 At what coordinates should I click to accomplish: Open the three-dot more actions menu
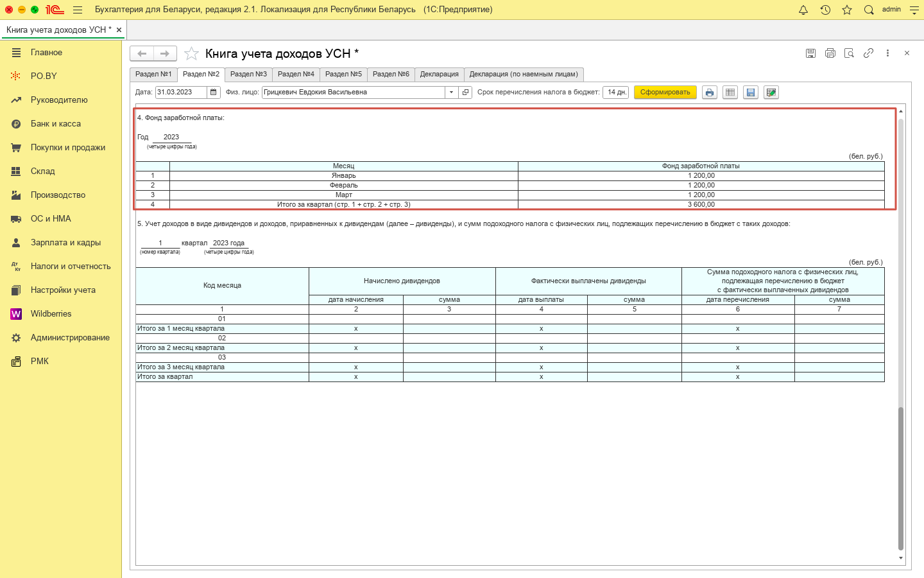(x=887, y=53)
